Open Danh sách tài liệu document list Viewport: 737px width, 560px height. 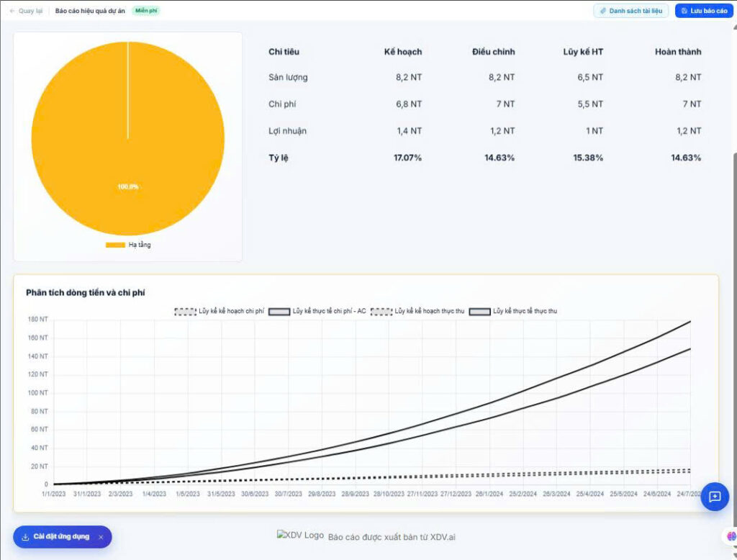[x=630, y=11]
